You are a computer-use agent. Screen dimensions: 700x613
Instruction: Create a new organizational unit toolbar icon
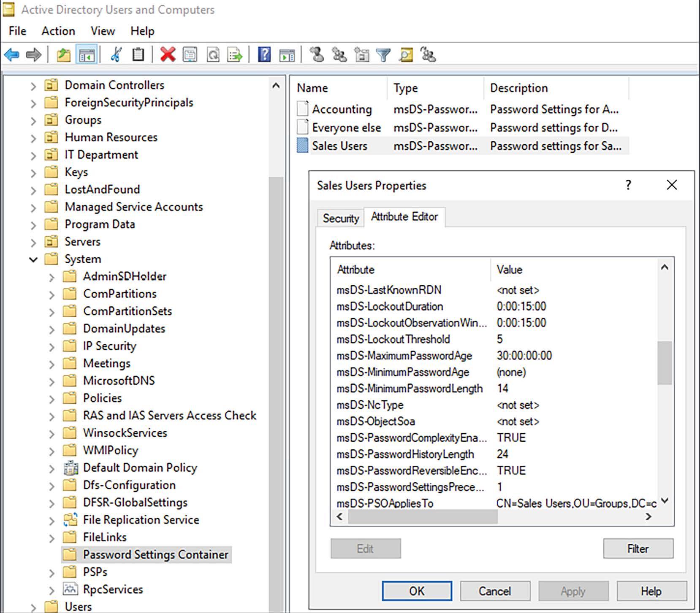tap(361, 55)
